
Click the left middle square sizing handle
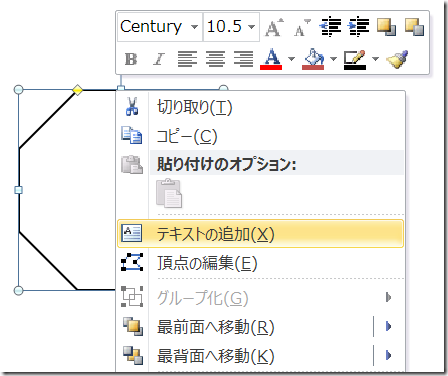(x=19, y=190)
